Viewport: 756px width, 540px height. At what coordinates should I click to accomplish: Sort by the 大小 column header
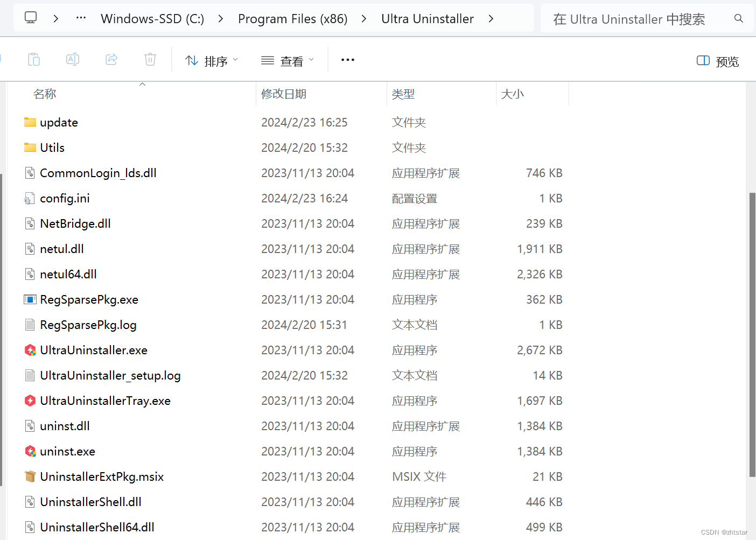512,94
